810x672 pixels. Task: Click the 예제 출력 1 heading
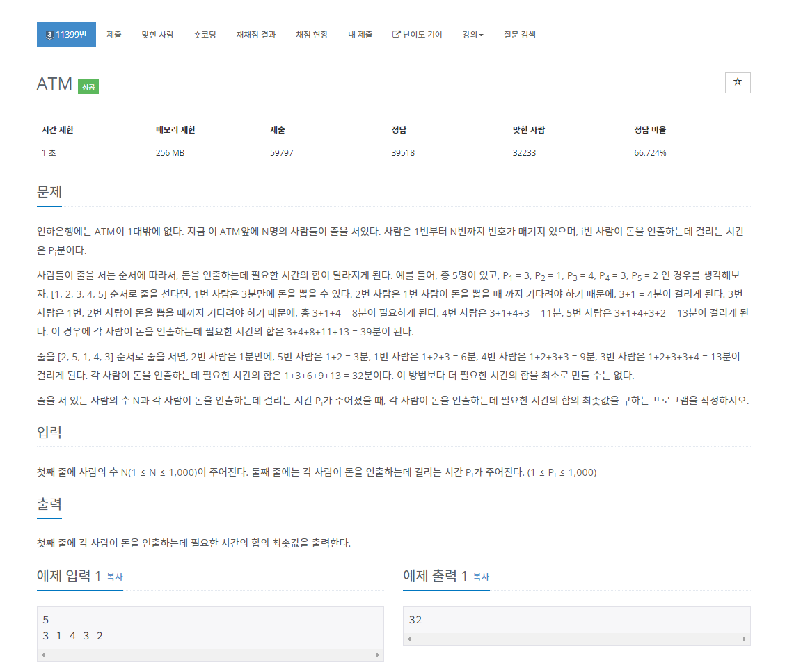point(435,575)
